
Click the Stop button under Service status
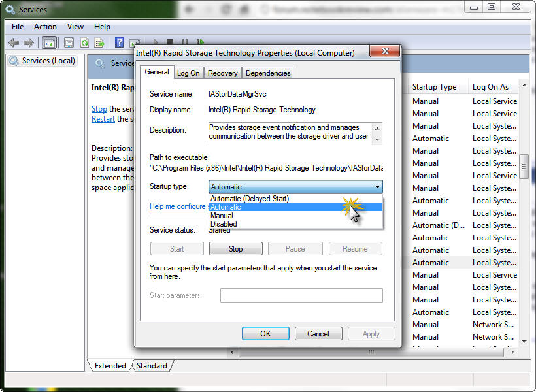(236, 249)
